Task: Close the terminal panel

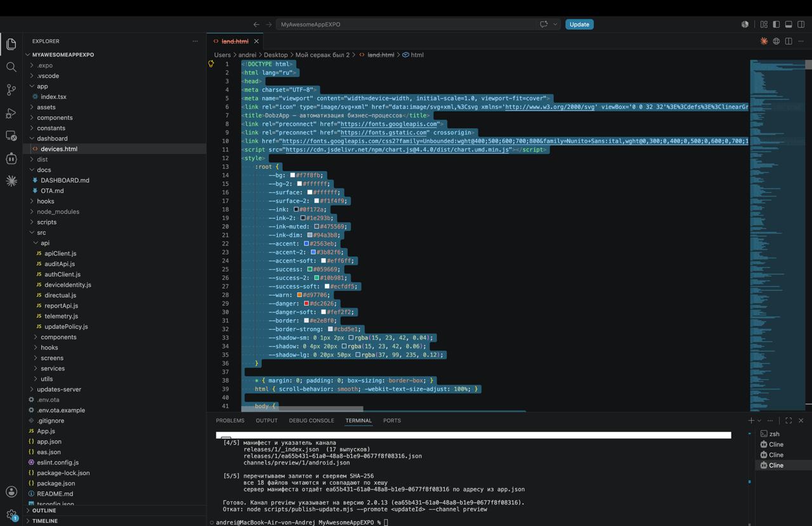Action: coord(801,420)
